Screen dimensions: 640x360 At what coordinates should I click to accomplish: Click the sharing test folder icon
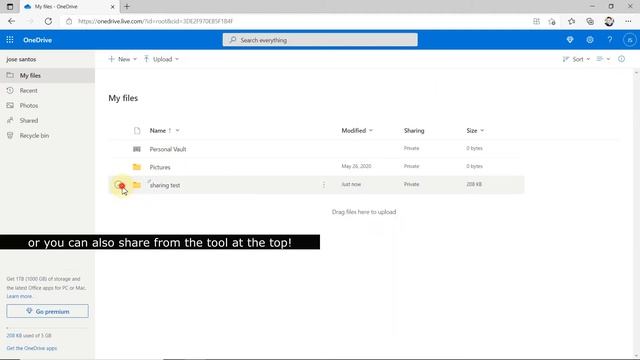(x=137, y=184)
